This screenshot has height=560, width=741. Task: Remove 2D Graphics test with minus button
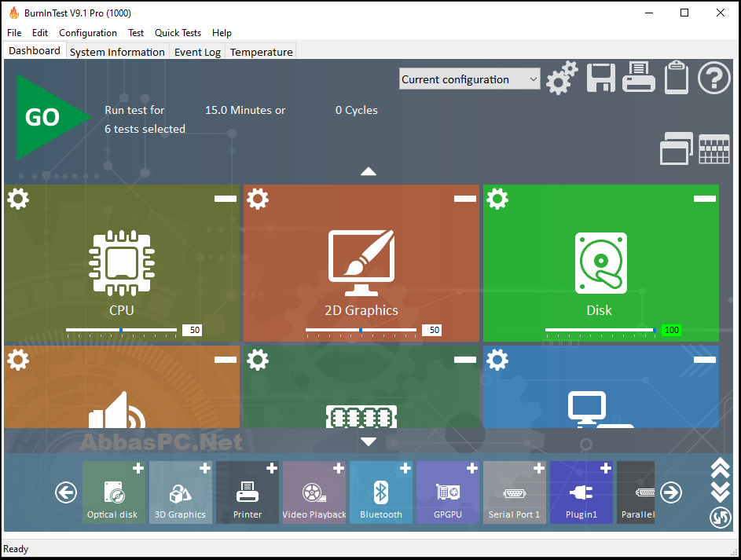[x=465, y=199]
